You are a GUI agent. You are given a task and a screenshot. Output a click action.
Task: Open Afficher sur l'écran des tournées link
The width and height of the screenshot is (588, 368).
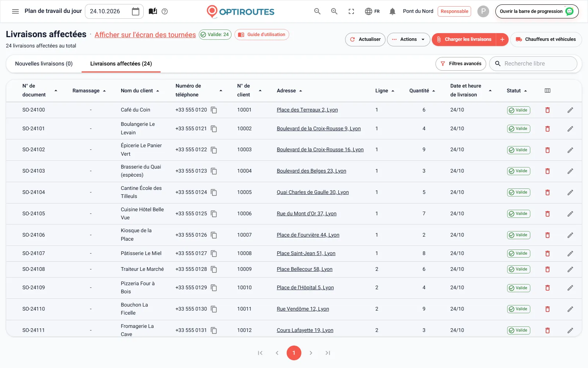pos(145,35)
